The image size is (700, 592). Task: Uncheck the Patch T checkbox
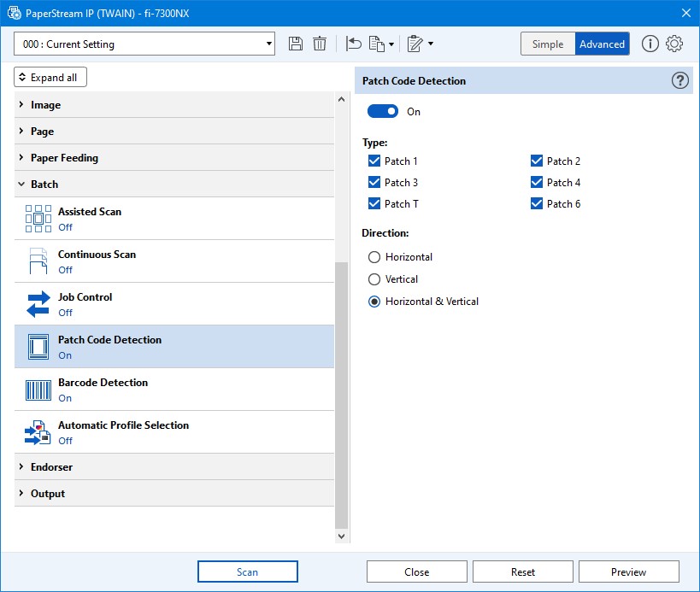coord(374,204)
